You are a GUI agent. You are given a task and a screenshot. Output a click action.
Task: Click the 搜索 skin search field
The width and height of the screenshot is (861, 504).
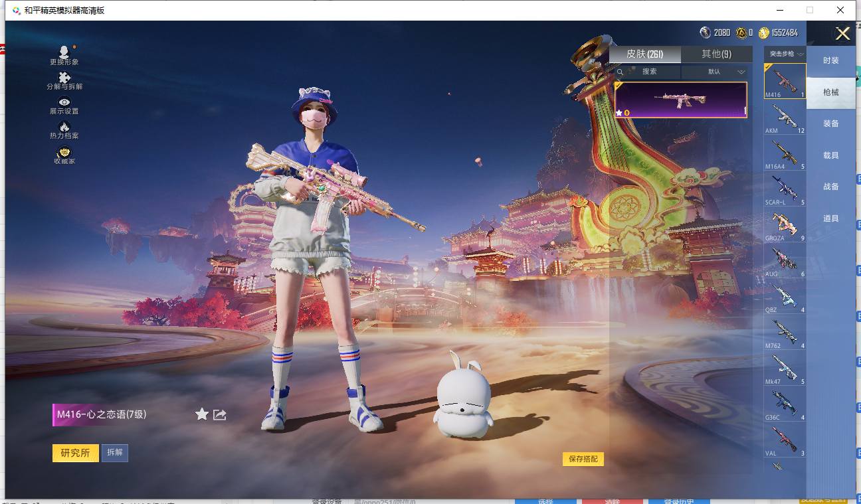(646, 72)
